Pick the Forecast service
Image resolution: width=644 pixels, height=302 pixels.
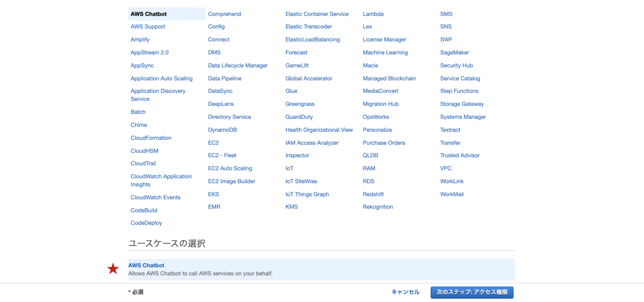(x=296, y=52)
